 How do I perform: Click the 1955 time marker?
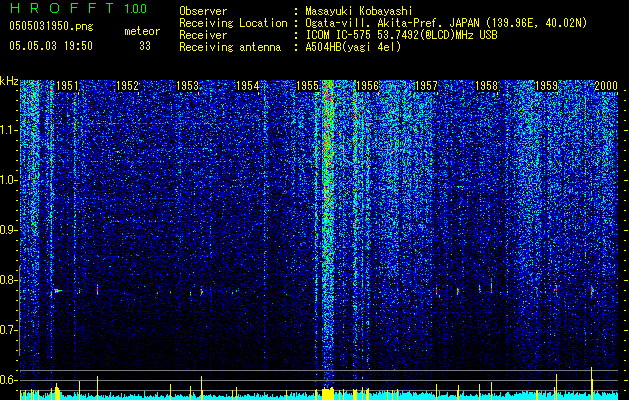[307, 86]
